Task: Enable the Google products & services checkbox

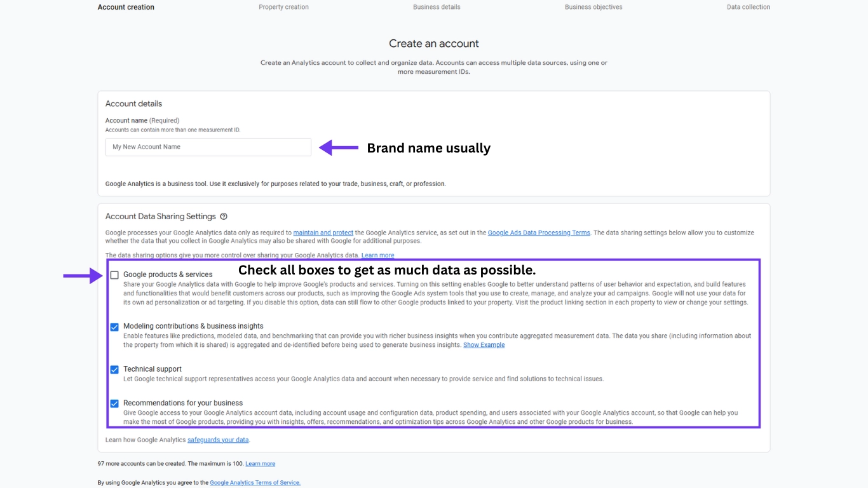Action: pos(115,274)
